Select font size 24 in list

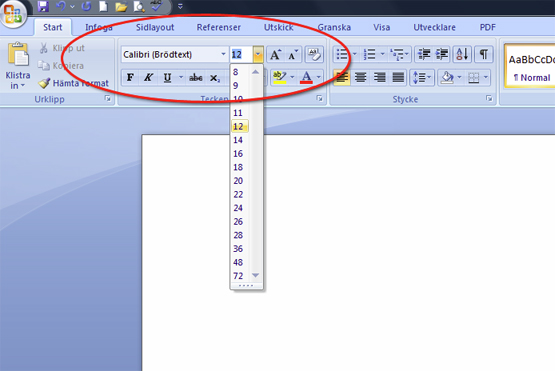[x=238, y=208]
